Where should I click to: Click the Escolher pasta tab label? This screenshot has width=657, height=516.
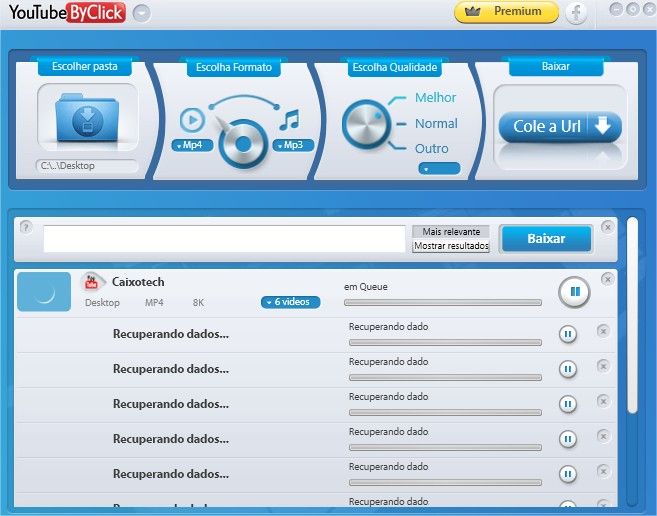pyautogui.click(x=85, y=66)
